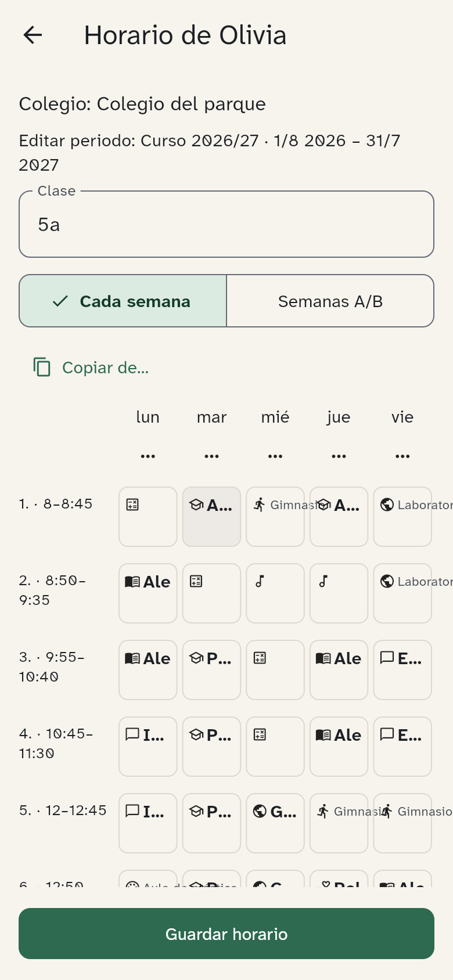Switch to Semanas A/B mode

tap(330, 301)
